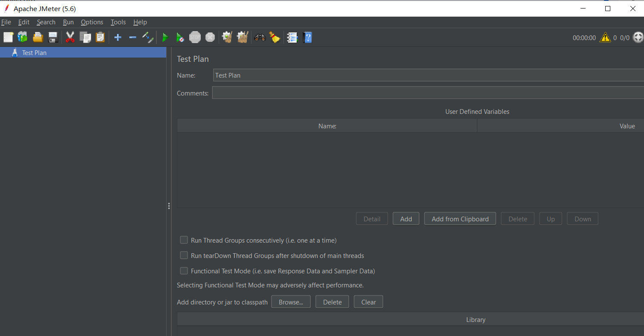Maximize the JMeter window
Viewport: 644px width, 336px height.
(x=608, y=9)
